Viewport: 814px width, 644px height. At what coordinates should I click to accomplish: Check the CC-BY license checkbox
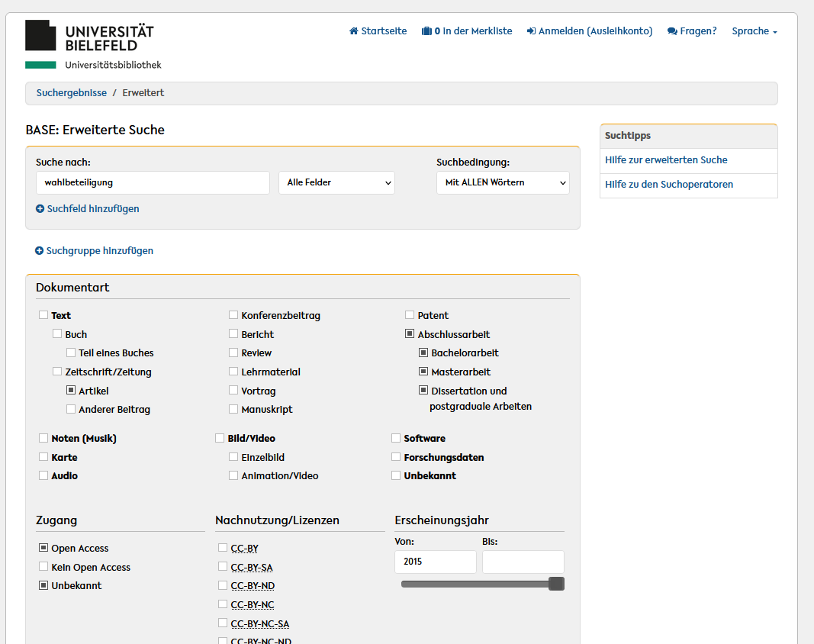click(223, 547)
